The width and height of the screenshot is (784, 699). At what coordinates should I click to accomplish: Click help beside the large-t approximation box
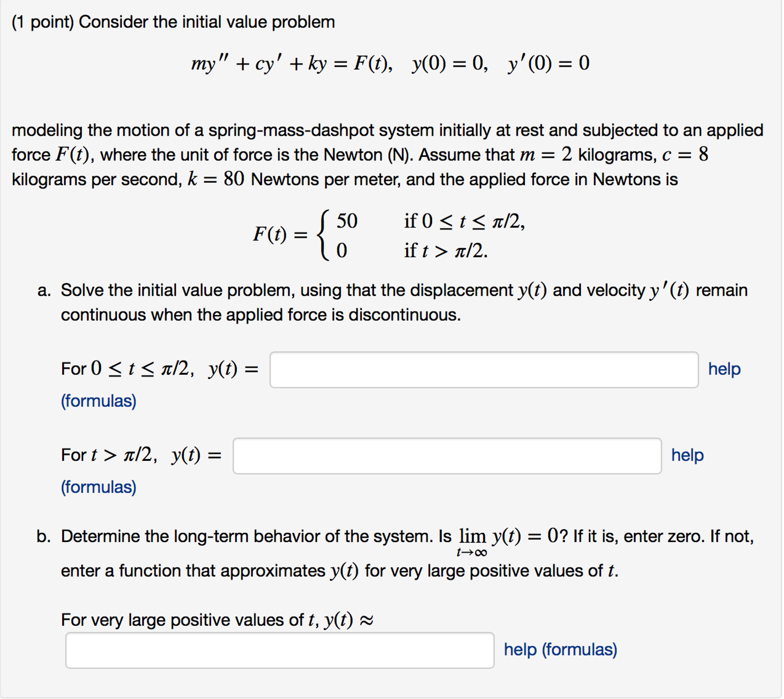pyautogui.click(x=560, y=649)
